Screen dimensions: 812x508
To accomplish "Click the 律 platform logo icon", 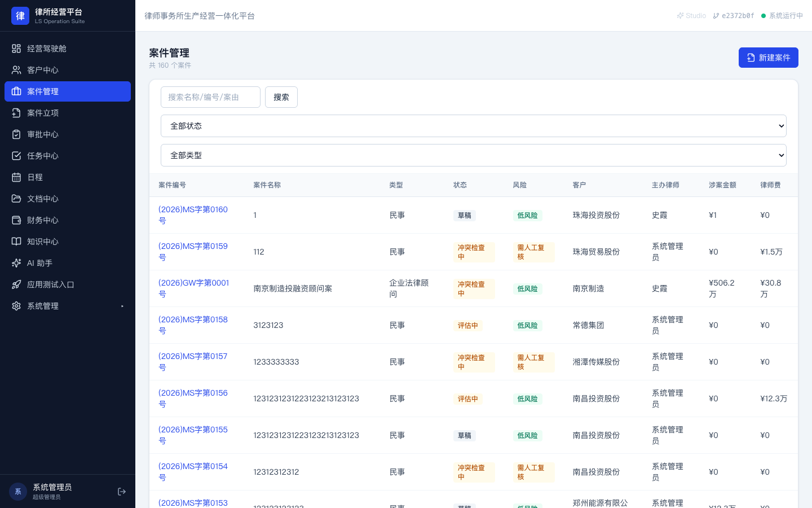I will pyautogui.click(x=20, y=16).
